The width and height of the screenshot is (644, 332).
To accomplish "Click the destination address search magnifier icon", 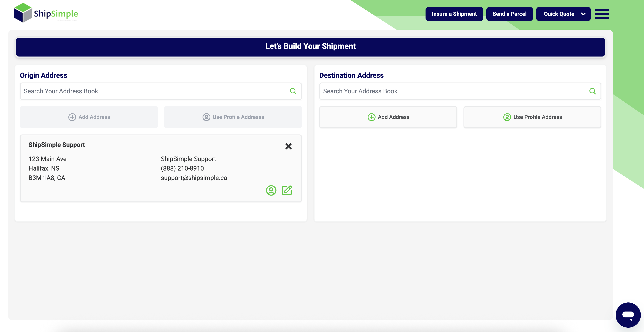I will (592, 91).
